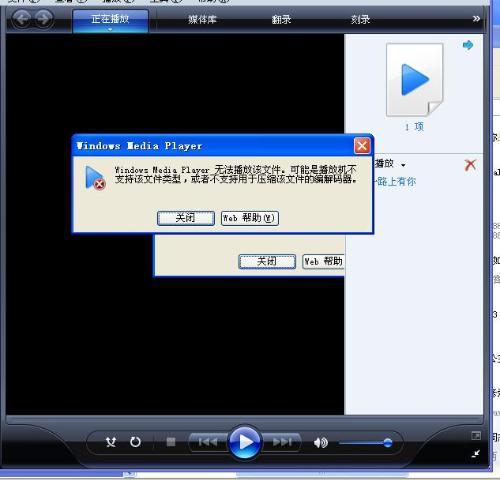Start playback with round play button
The image size is (500, 480).
pos(245,442)
